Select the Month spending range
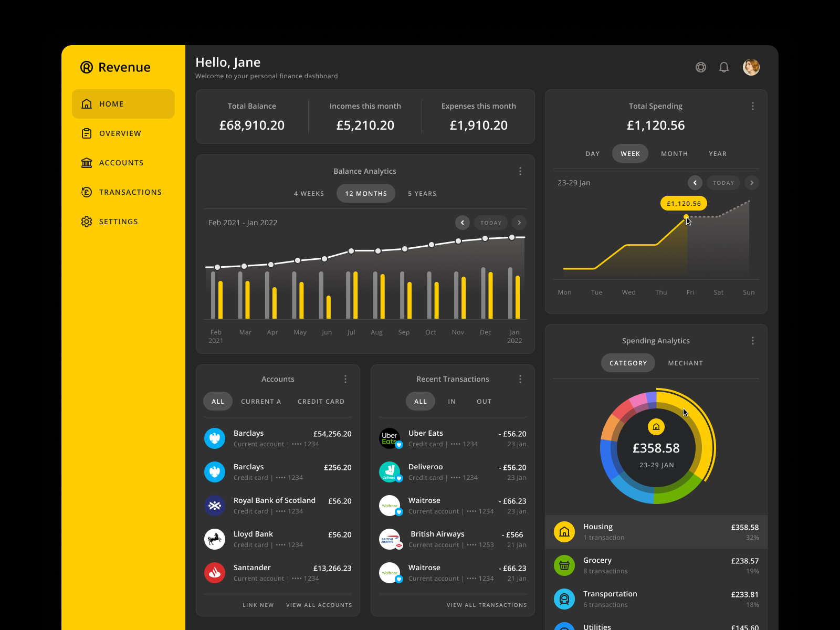This screenshot has width=840, height=630. 675,154
